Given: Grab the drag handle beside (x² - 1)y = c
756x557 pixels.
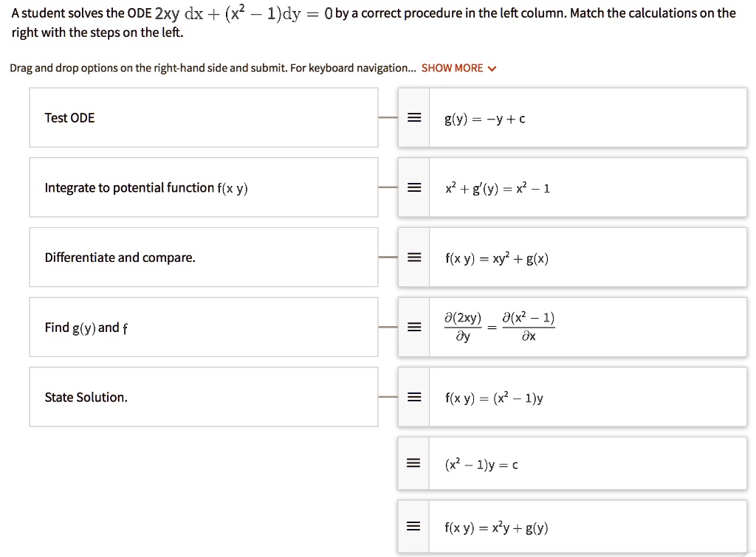Looking at the screenshot, I should click(413, 464).
